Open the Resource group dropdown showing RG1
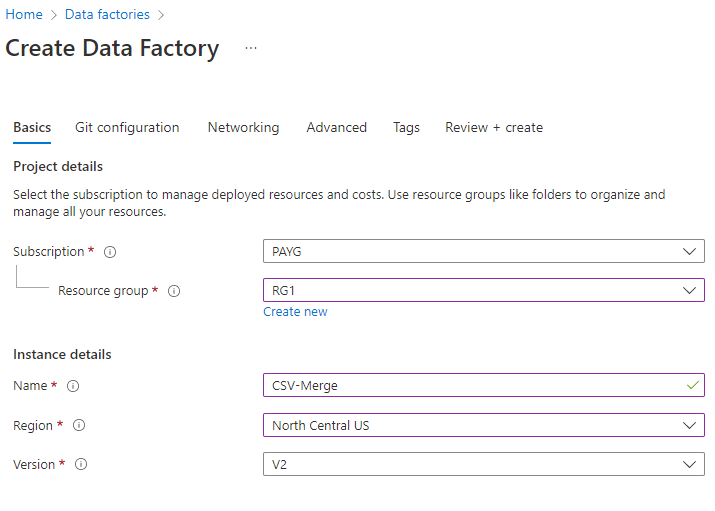This screenshot has height=511, width=715. point(483,291)
